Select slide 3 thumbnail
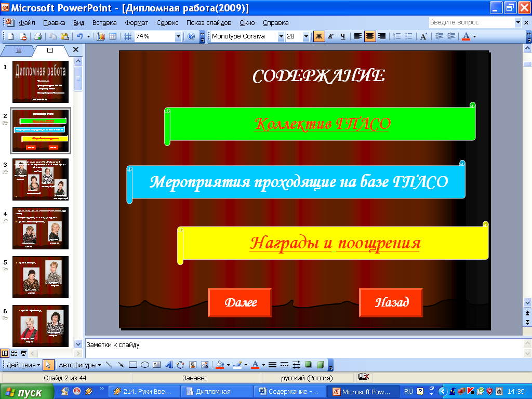The width and height of the screenshot is (532, 399). [x=41, y=179]
